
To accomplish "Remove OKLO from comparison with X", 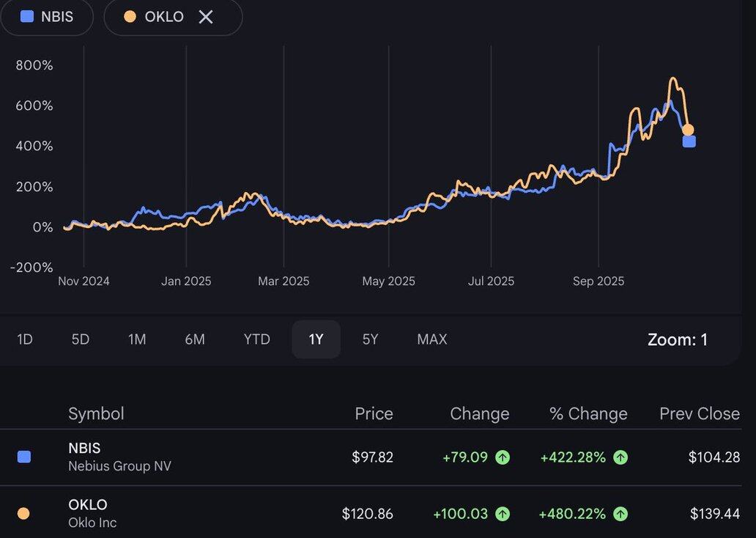I will (206, 16).
